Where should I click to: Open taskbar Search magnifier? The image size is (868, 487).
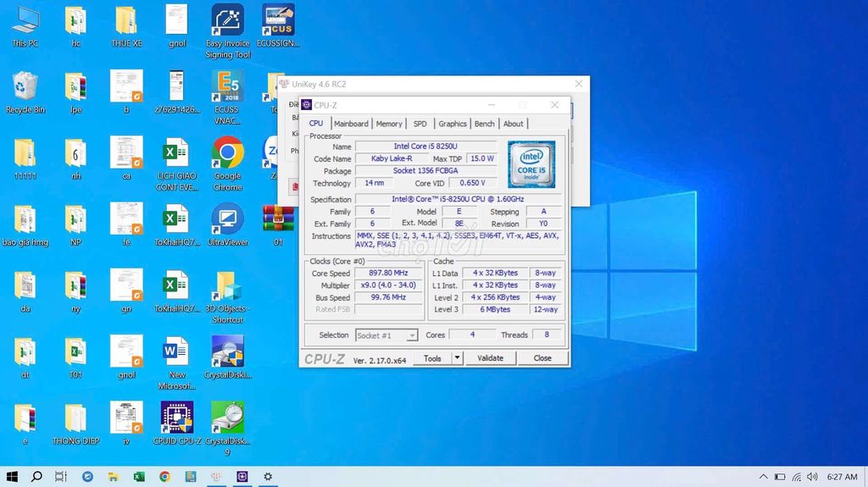[x=36, y=477]
